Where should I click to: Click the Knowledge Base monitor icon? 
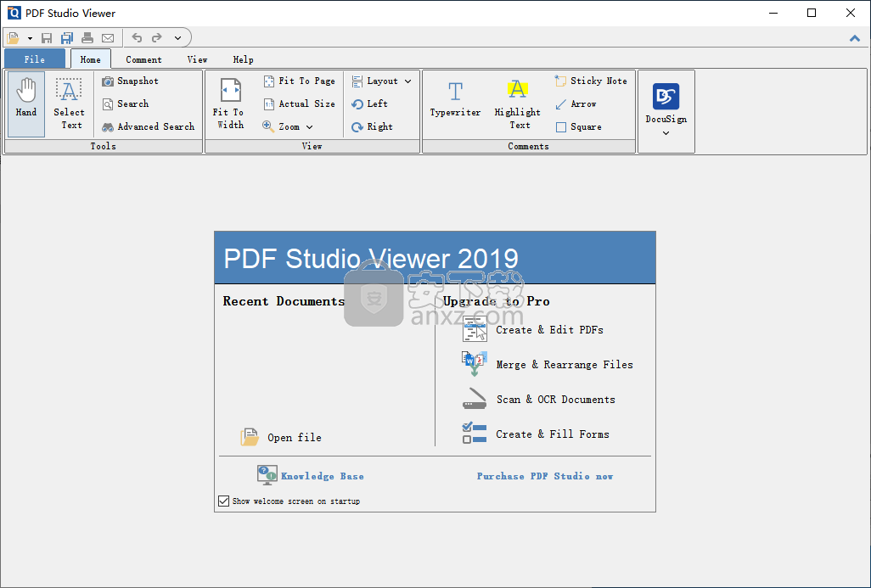pyautogui.click(x=267, y=475)
